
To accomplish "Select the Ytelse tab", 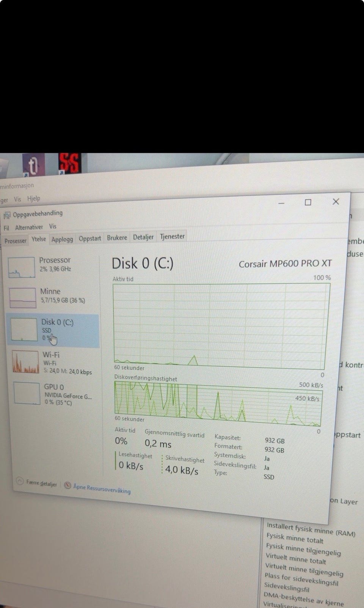I will click(x=39, y=239).
